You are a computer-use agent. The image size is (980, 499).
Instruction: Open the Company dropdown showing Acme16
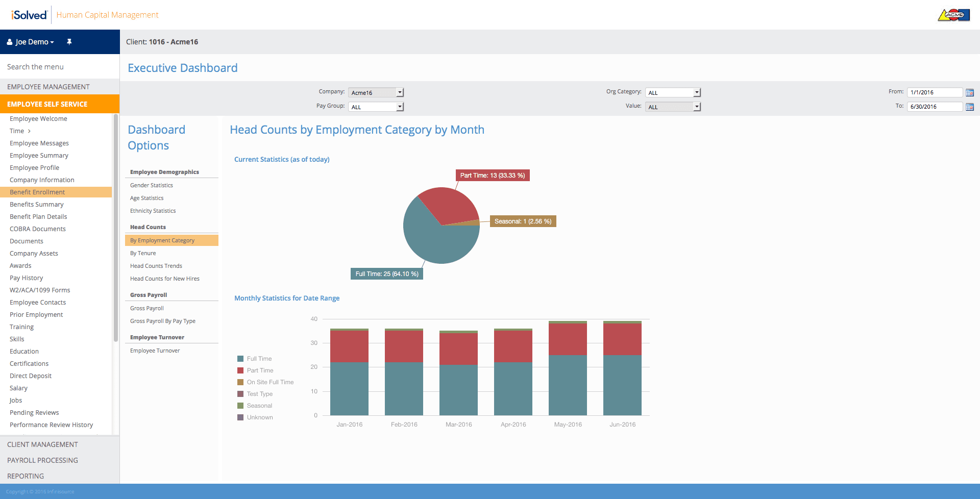(x=376, y=92)
